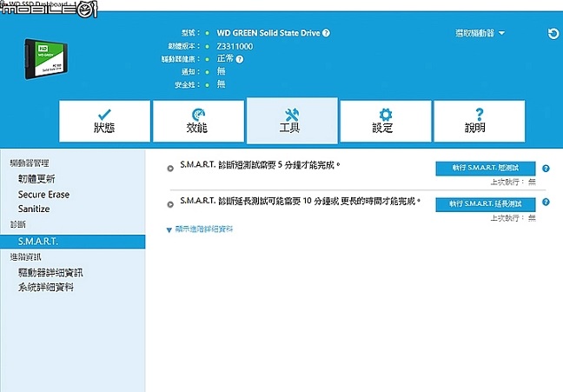
Task: Click help icon next to 正常 health status
Action: tap(240, 59)
